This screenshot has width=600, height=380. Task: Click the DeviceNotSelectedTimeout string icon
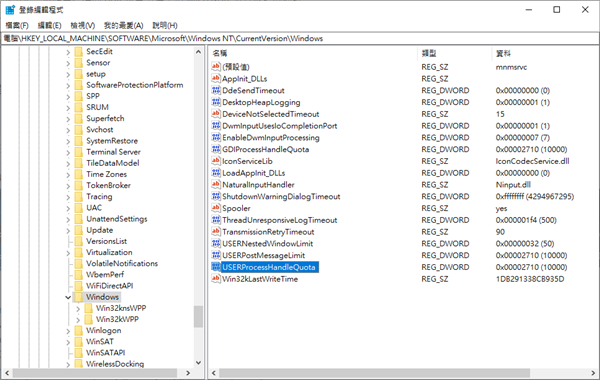(216, 114)
